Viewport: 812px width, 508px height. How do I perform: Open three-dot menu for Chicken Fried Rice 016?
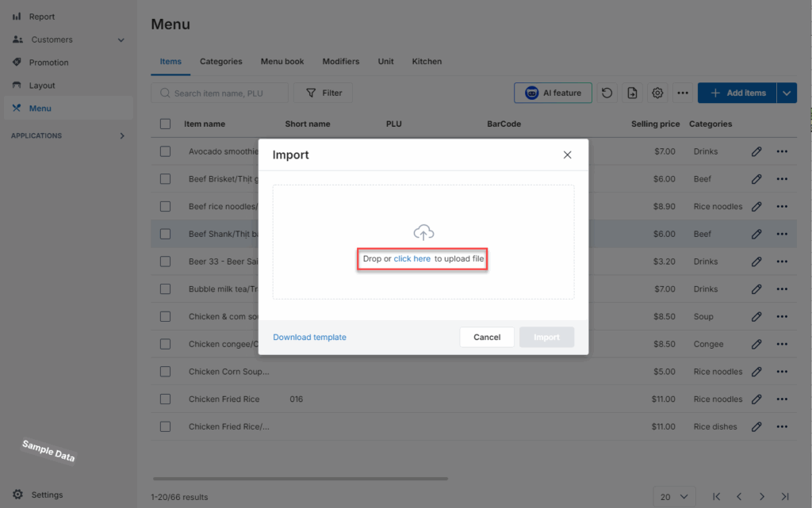point(782,399)
